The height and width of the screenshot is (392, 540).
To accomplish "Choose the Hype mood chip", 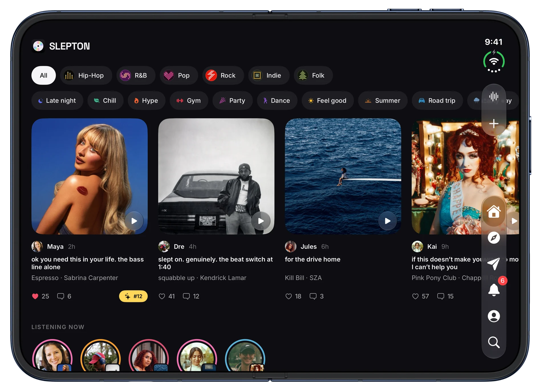I will pos(147,101).
